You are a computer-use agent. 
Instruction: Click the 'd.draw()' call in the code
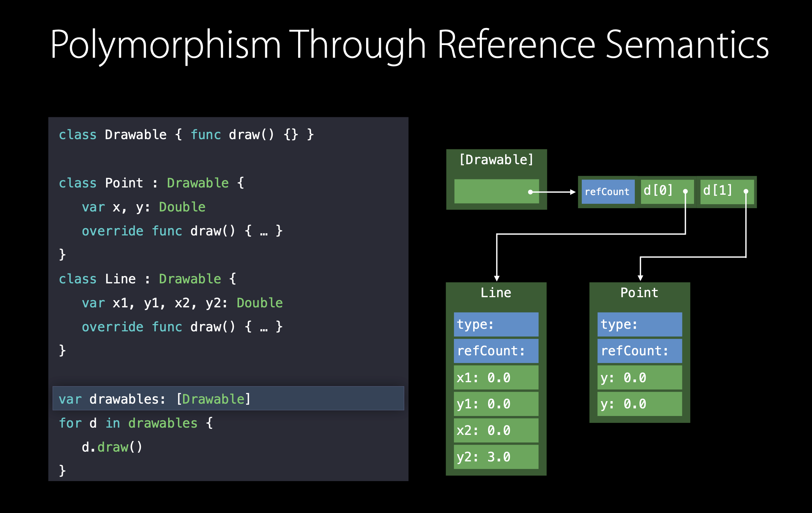[112, 447]
